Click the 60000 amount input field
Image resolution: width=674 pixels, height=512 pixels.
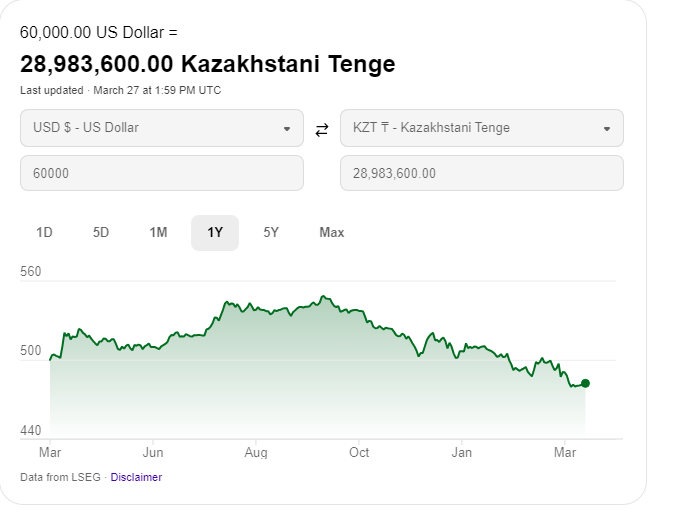coord(161,173)
